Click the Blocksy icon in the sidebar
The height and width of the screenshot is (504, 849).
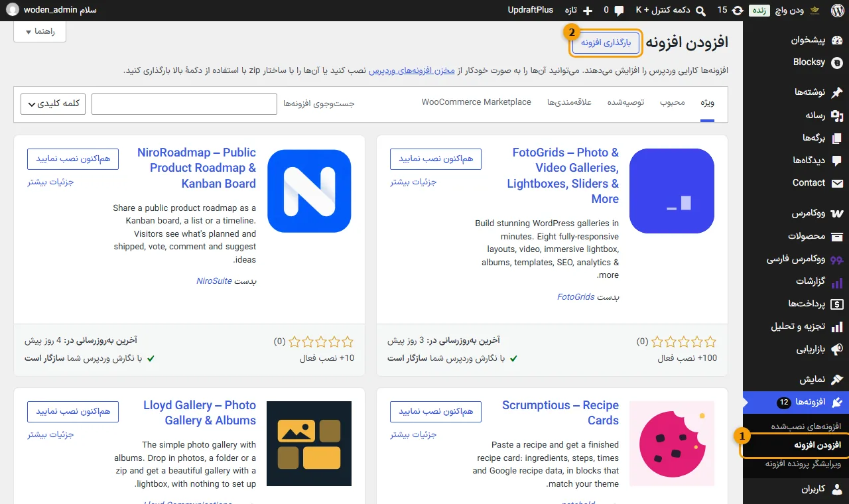click(x=837, y=62)
